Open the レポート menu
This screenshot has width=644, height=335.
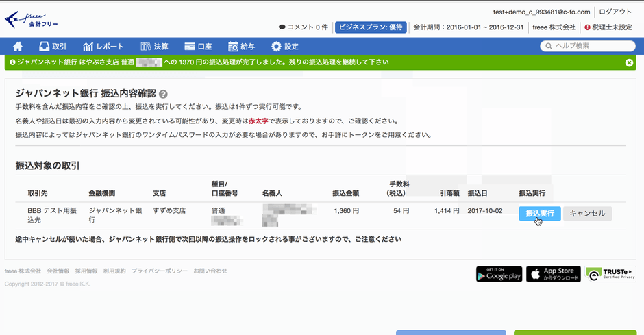[x=103, y=47]
